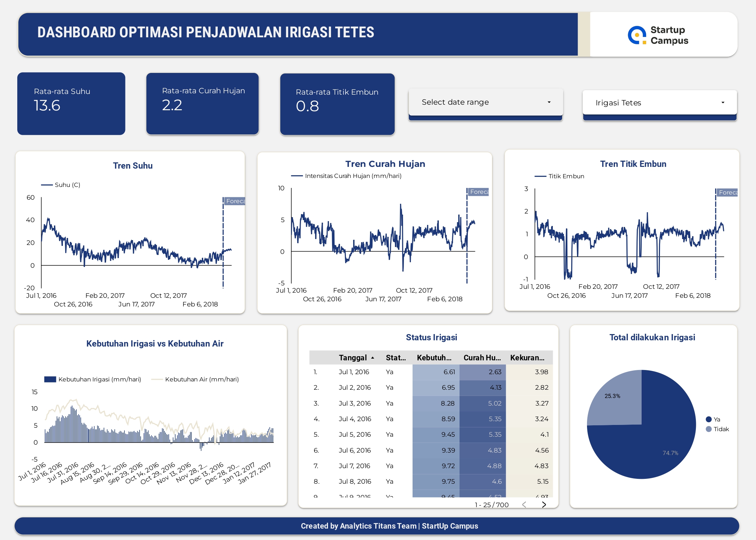Click Forecast marker on Tren Suhu chart
The height and width of the screenshot is (540, 756).
(235, 201)
